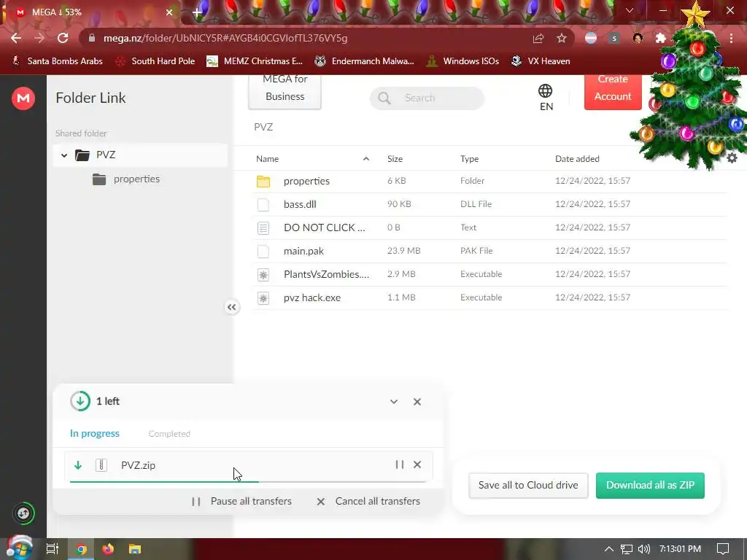Select PVZ folder in tree
747x560 pixels.
[x=140, y=155]
